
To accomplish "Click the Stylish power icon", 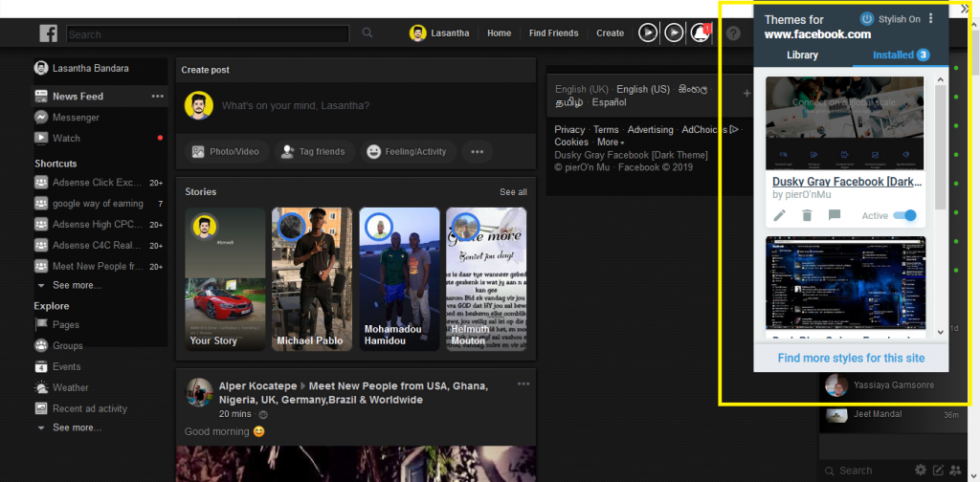I will (x=867, y=19).
